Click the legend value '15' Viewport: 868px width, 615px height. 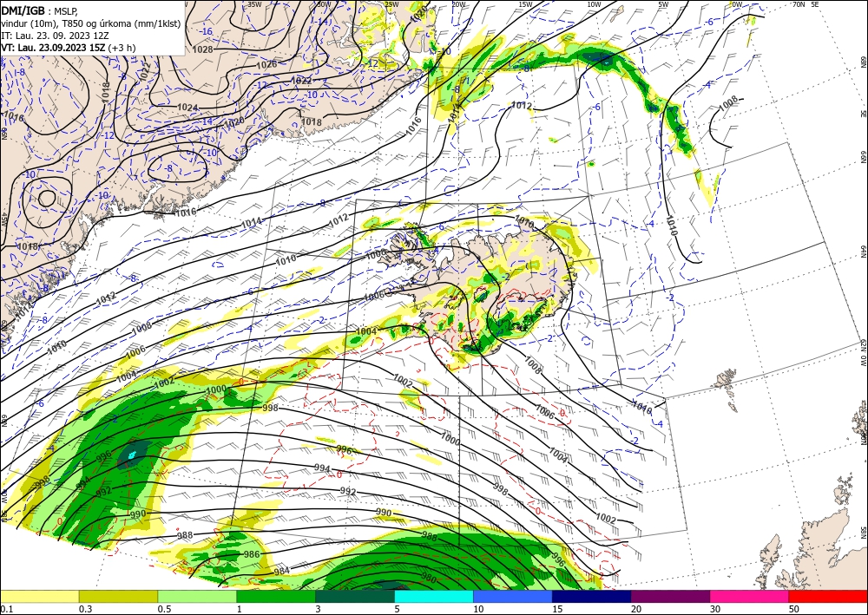557,609
